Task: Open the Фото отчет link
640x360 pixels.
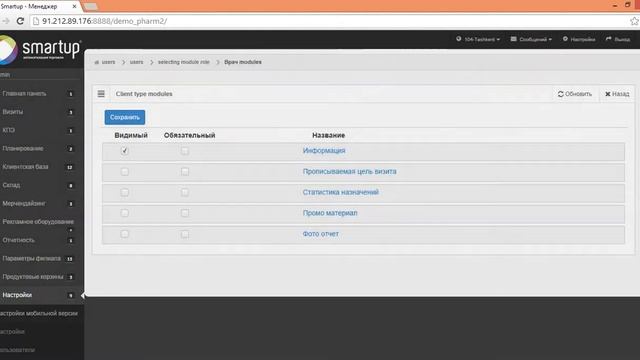Action: 320,234
